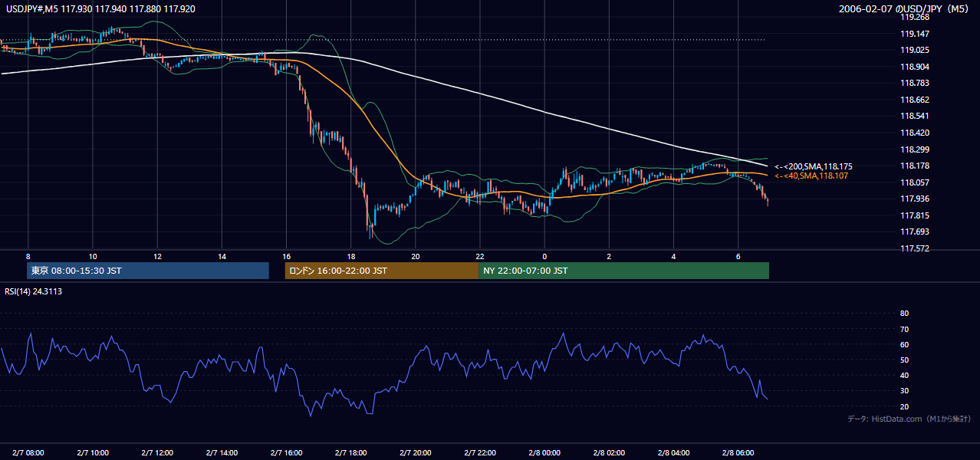This screenshot has height=460, width=980.
Task: Click the HistData.com data source credit
Action: point(909,419)
